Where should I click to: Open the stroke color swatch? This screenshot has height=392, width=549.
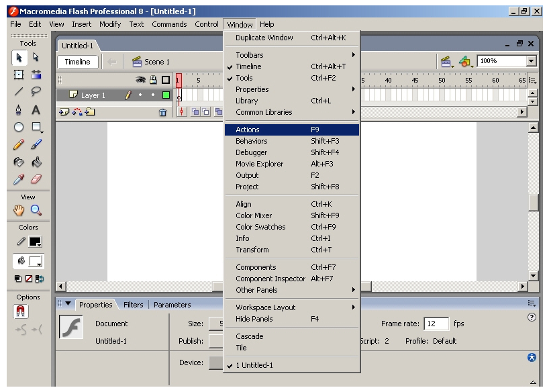(36, 242)
